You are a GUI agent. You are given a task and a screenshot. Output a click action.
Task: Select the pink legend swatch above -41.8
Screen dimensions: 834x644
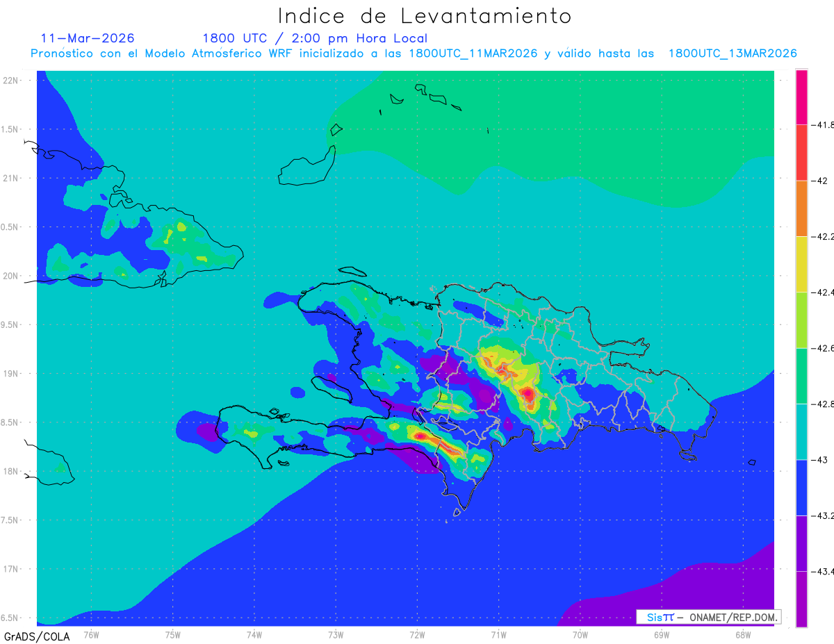click(x=801, y=97)
